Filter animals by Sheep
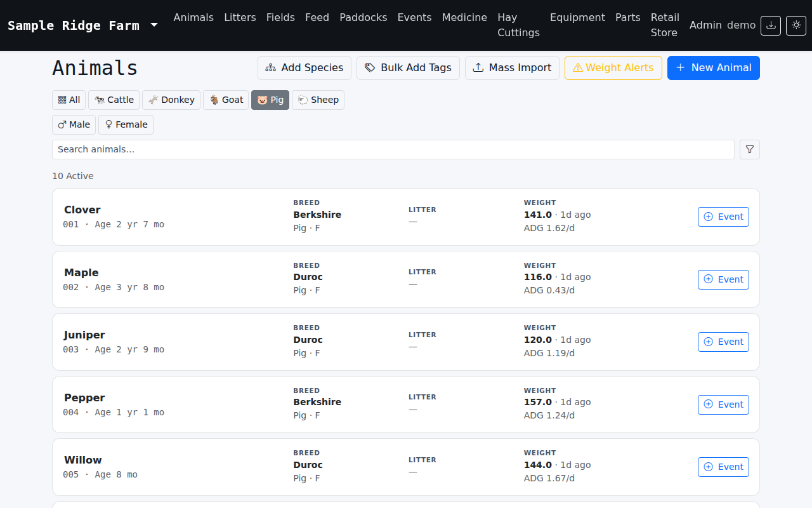 318,100
